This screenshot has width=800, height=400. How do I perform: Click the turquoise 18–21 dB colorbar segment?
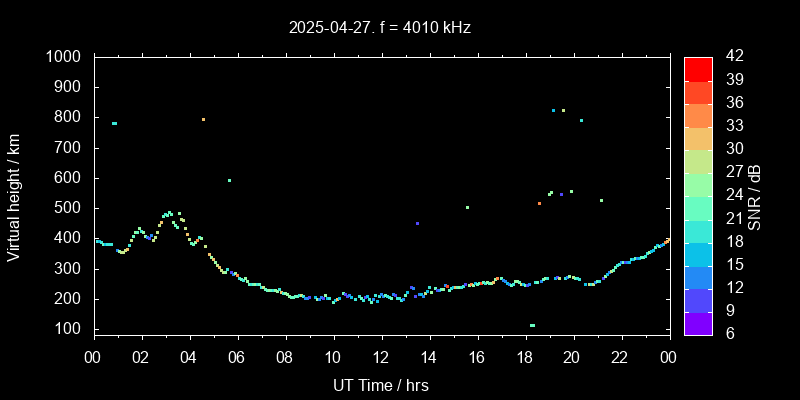(x=698, y=230)
